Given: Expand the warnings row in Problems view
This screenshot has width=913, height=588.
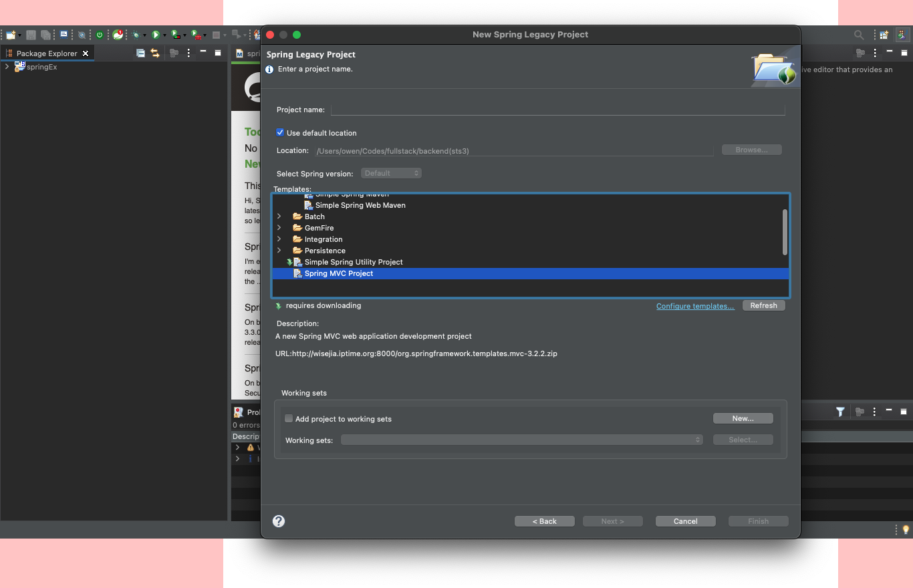Looking at the screenshot, I should pos(237,448).
